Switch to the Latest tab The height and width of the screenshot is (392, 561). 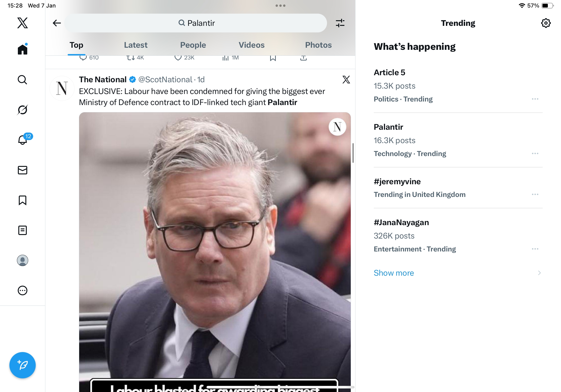click(136, 45)
